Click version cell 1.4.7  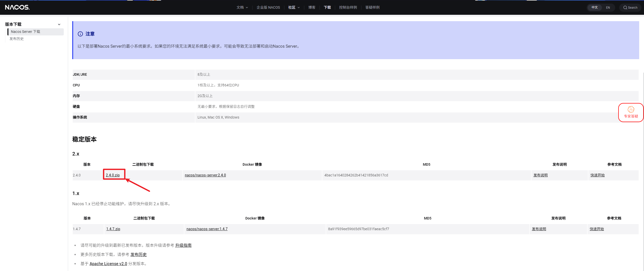point(77,229)
